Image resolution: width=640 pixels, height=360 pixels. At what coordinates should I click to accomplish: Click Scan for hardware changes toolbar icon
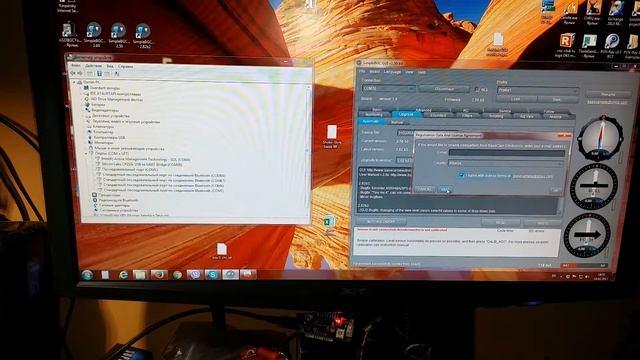pyautogui.click(x=117, y=74)
